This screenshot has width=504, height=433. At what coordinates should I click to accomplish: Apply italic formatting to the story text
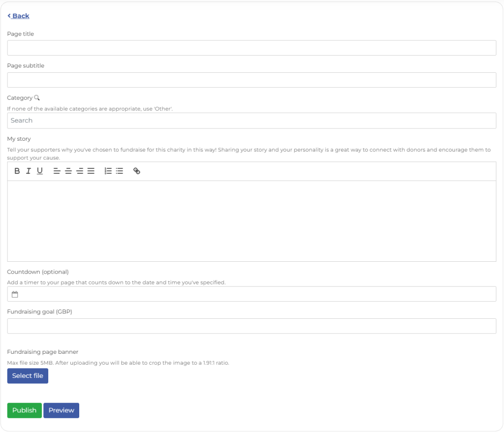[28, 171]
